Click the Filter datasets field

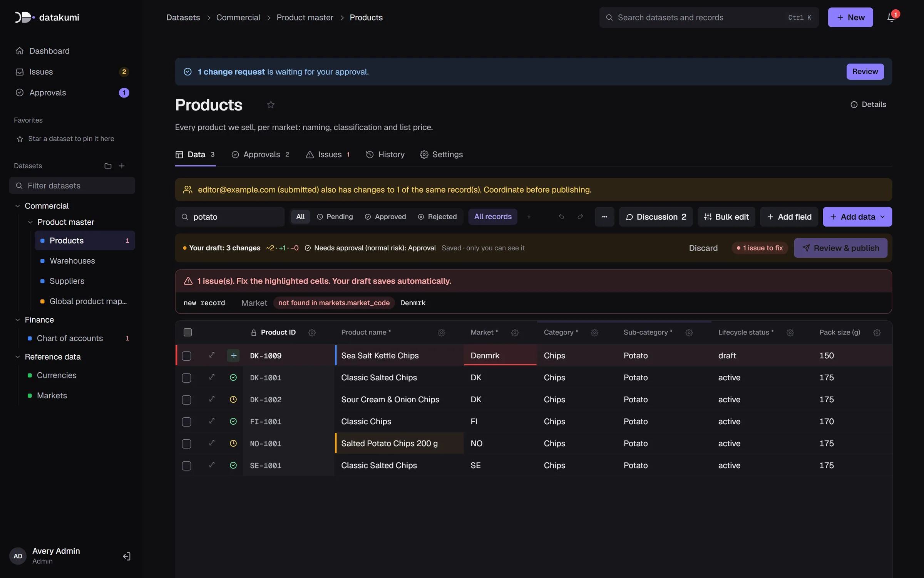pyautogui.click(x=72, y=186)
